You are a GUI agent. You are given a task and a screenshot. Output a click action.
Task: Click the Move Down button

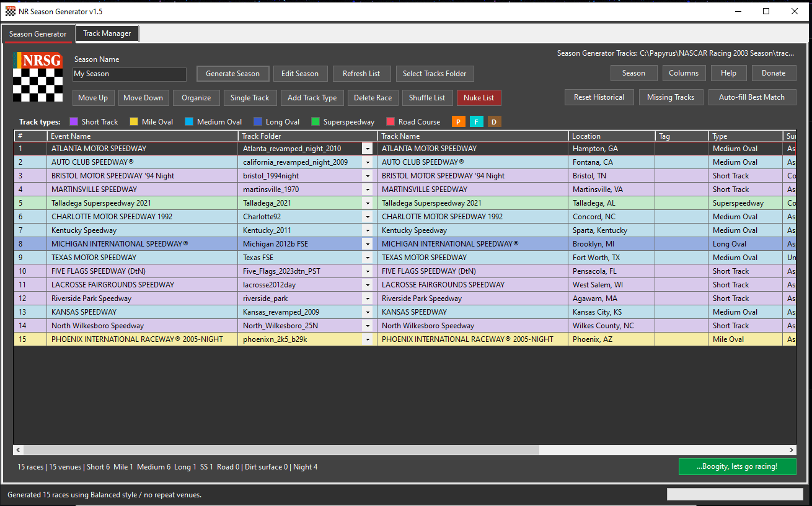click(x=143, y=98)
